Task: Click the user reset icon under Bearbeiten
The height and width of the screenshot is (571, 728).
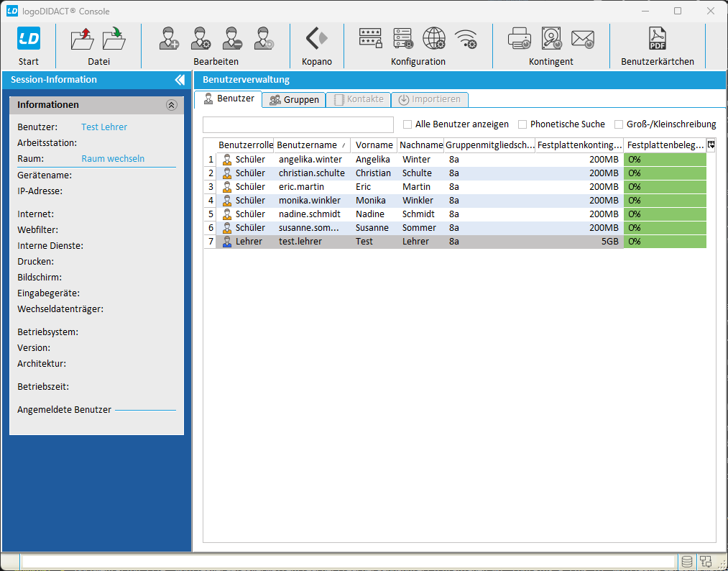Action: (263, 39)
